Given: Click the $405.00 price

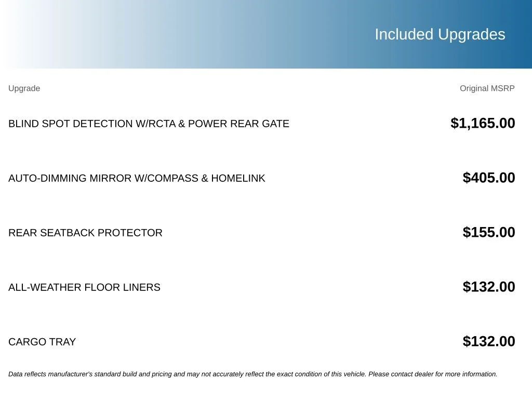Looking at the screenshot, I should [488, 178].
